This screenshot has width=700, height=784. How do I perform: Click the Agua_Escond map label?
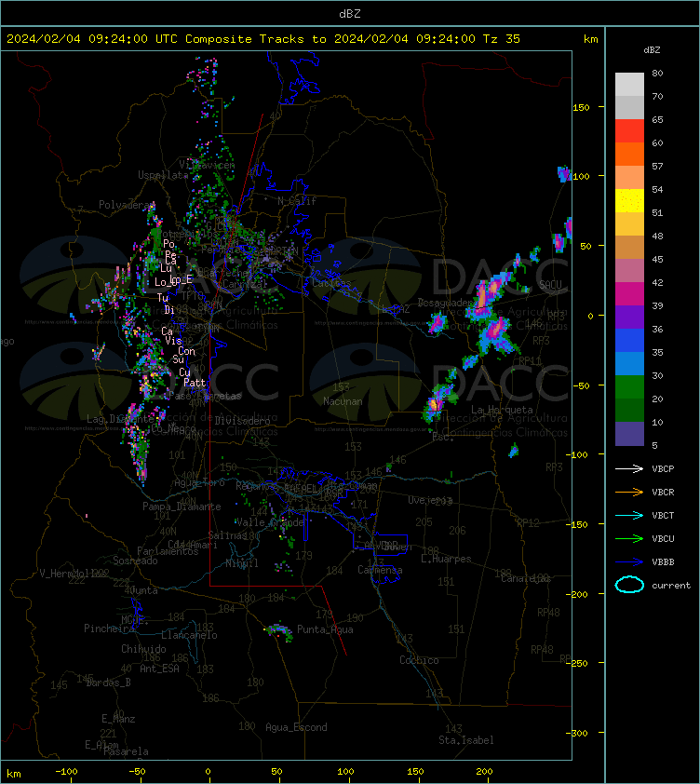click(296, 727)
